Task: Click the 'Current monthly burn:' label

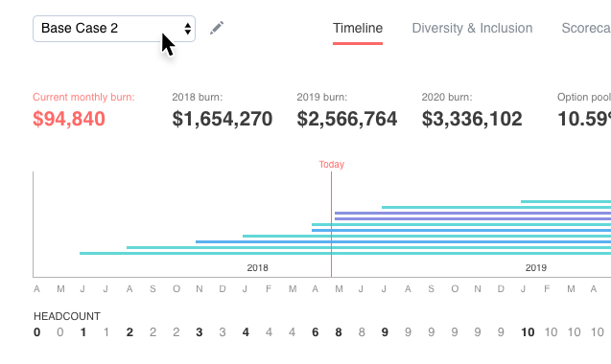Action: coord(83,97)
